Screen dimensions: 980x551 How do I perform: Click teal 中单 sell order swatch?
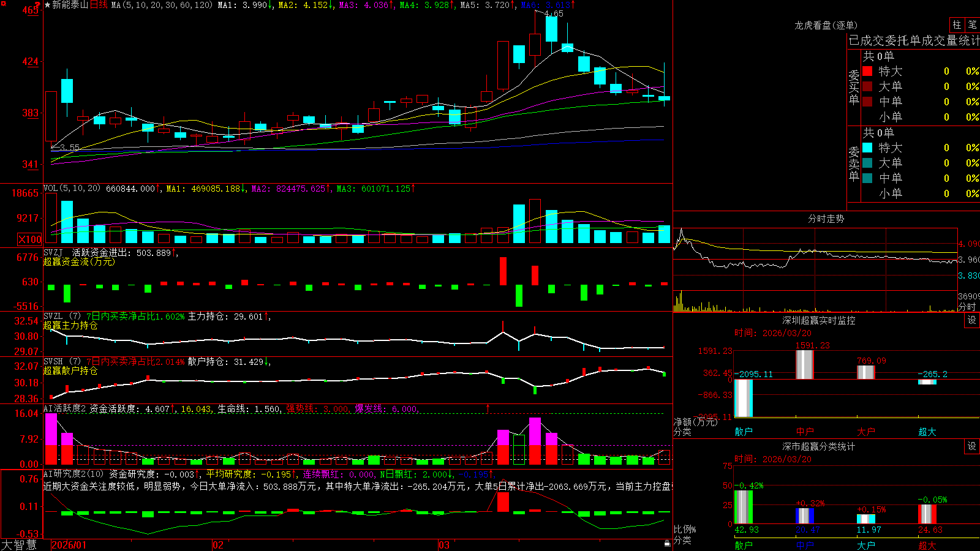tap(867, 178)
